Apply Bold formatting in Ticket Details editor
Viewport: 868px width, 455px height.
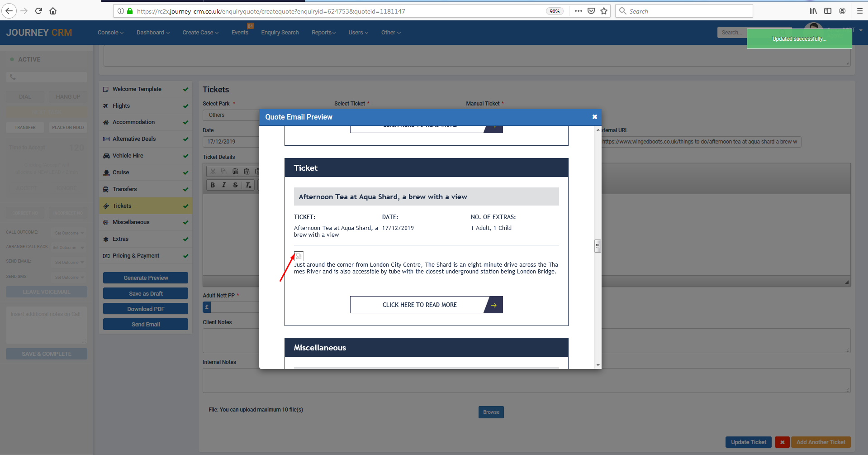(213, 185)
